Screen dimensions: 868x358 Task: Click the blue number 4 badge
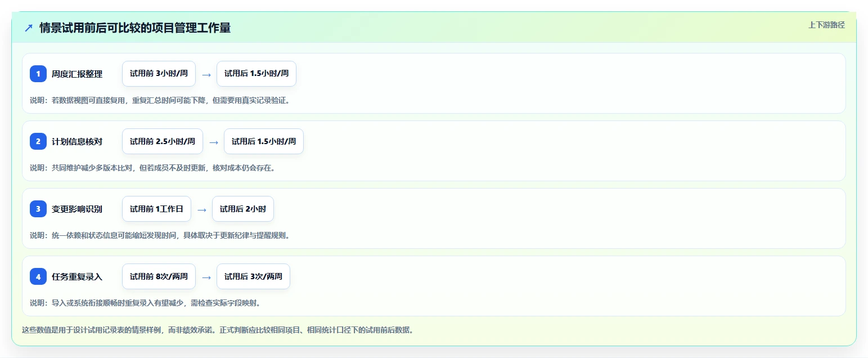click(x=38, y=276)
